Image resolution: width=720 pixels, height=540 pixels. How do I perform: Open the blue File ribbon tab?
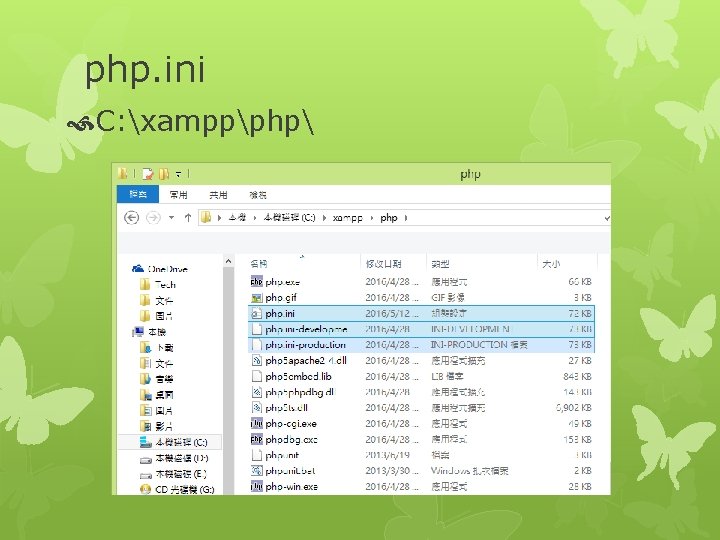(x=138, y=194)
